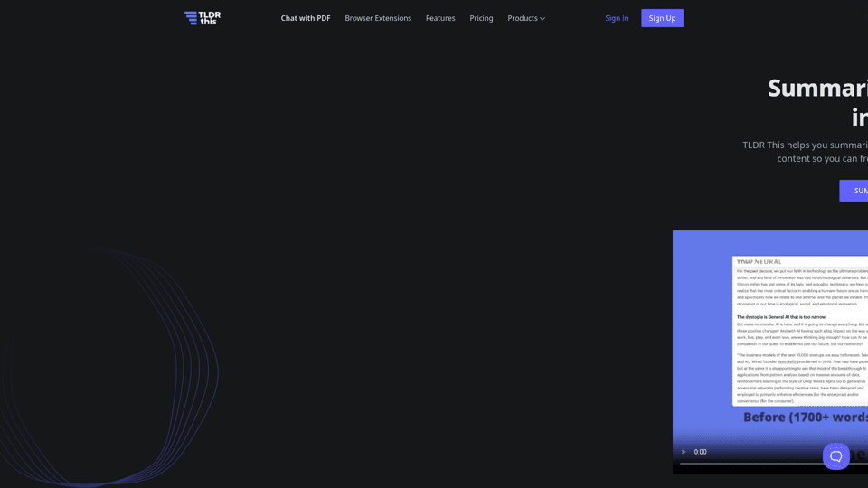Screen dimensions: 868x488
Task: Play the demo video
Action: tap(684, 452)
